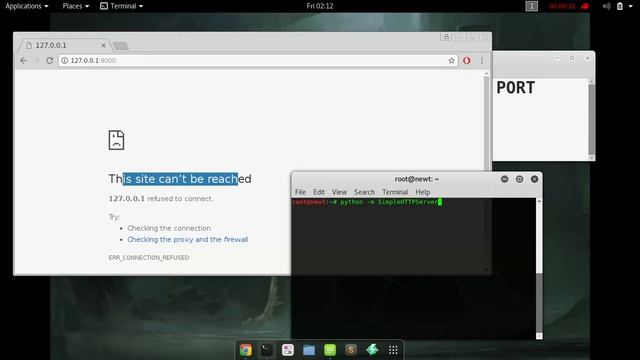Open the Sublime Text icon in dock

click(351, 350)
